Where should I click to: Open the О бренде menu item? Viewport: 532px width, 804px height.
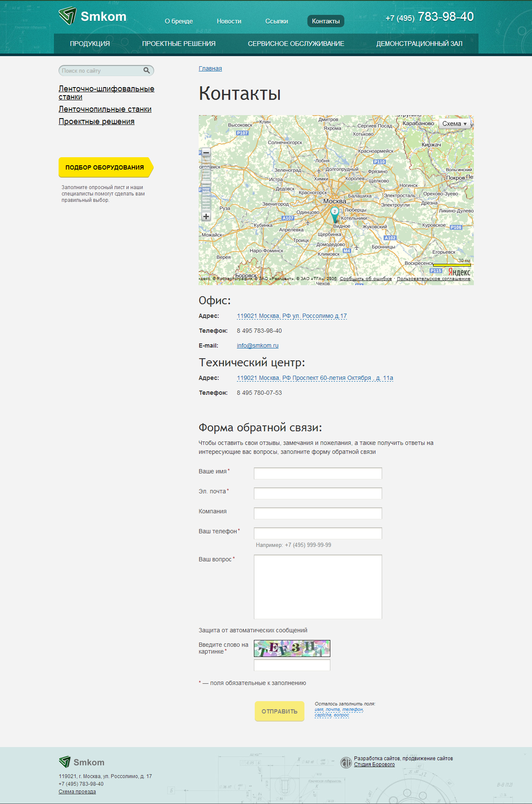click(x=179, y=21)
